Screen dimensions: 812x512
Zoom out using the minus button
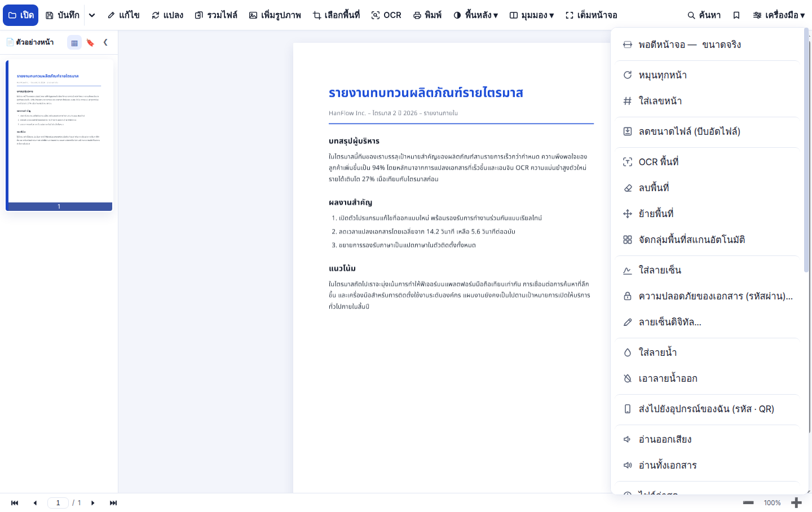(748, 503)
